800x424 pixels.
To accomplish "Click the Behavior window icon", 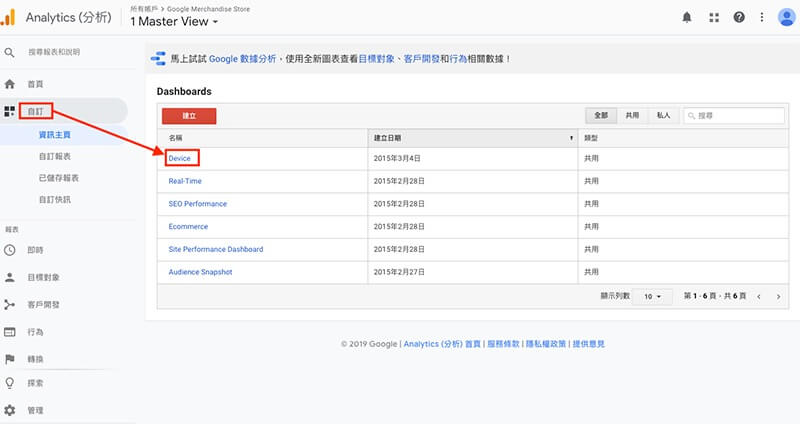I will coord(9,332).
